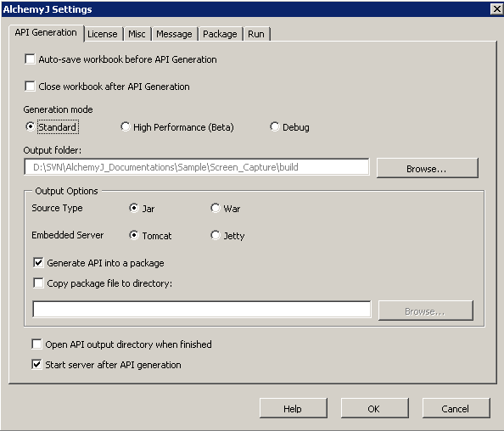Go to the Run tab
The image size is (504, 431).
[256, 34]
